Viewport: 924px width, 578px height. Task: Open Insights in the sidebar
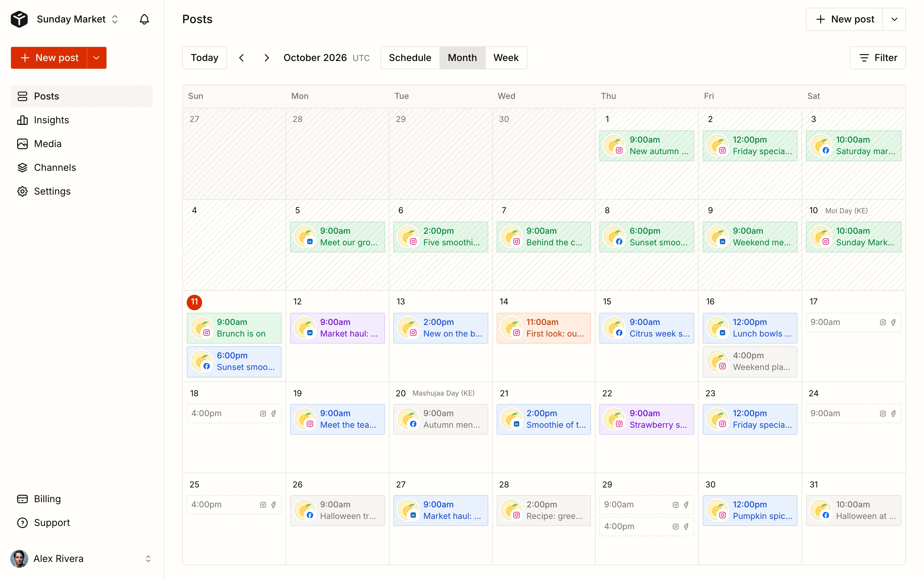tap(82, 120)
